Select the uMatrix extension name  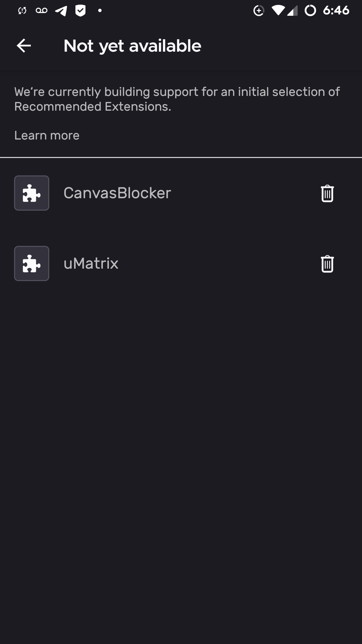(x=91, y=264)
